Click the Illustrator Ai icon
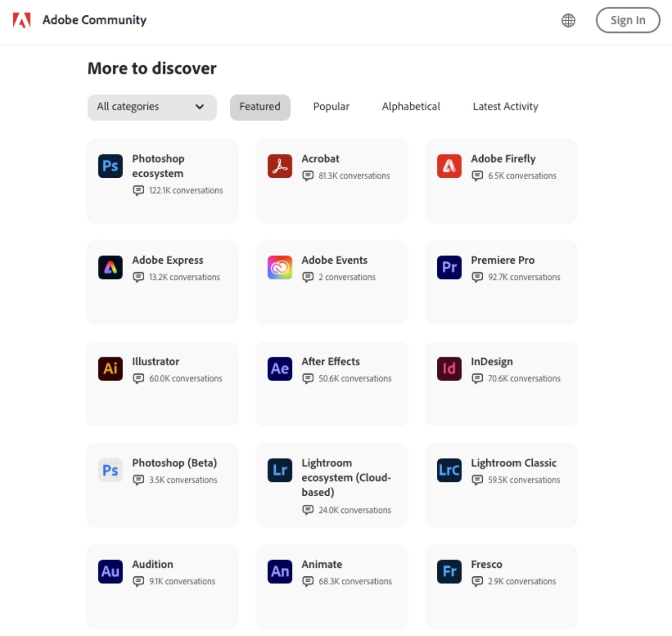 (x=110, y=368)
